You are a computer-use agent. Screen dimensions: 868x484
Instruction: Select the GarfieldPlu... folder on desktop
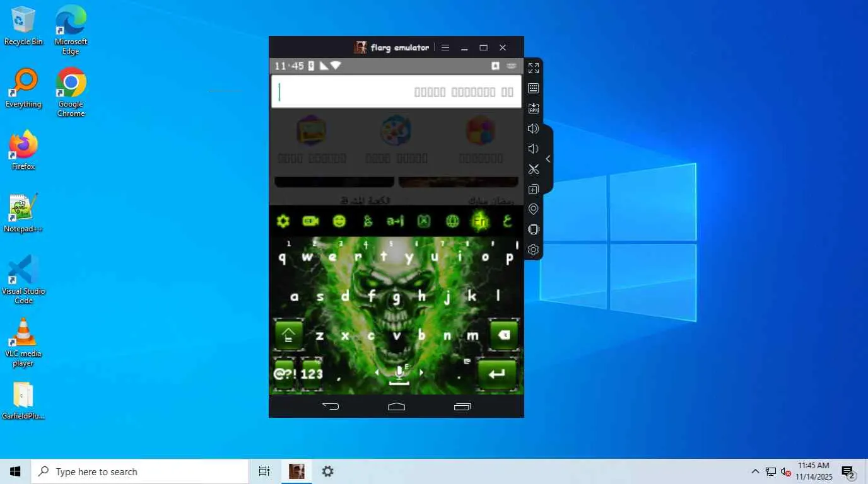click(23, 401)
